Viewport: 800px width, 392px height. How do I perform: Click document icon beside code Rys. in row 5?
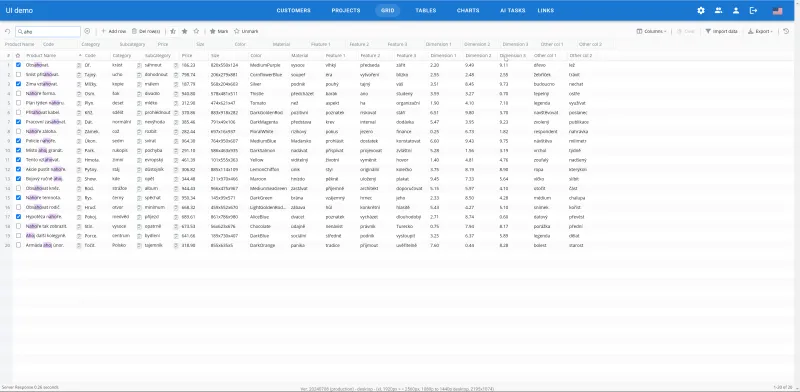[79, 103]
